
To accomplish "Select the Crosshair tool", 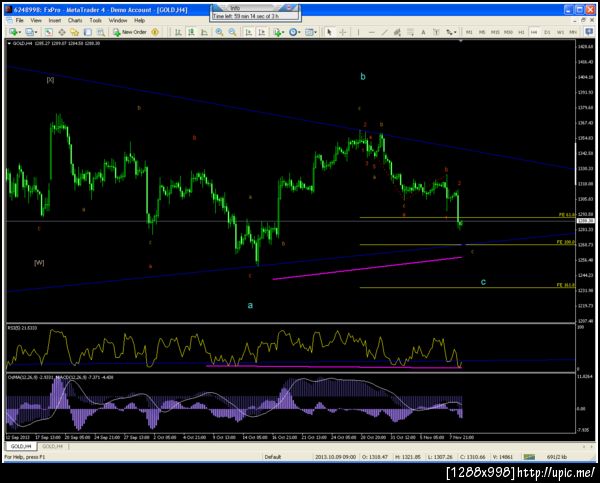I will 343,32.
